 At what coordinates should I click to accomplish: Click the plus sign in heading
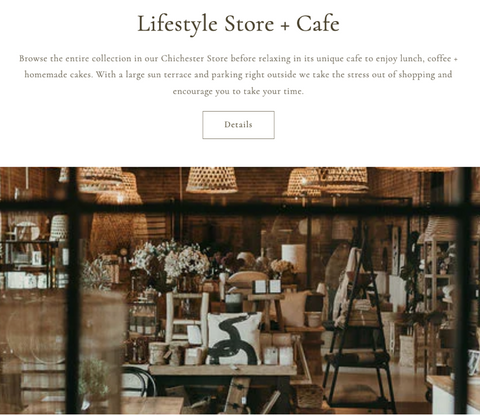pyautogui.click(x=285, y=26)
